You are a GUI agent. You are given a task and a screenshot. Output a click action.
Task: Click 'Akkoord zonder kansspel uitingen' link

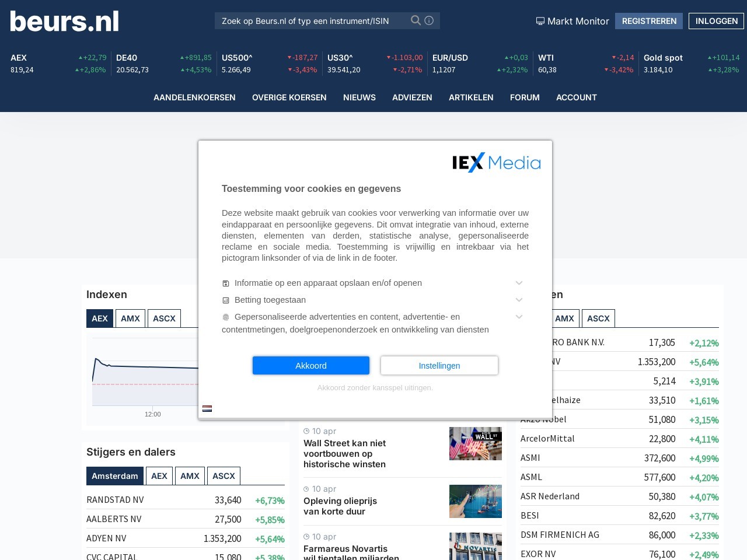375,387
